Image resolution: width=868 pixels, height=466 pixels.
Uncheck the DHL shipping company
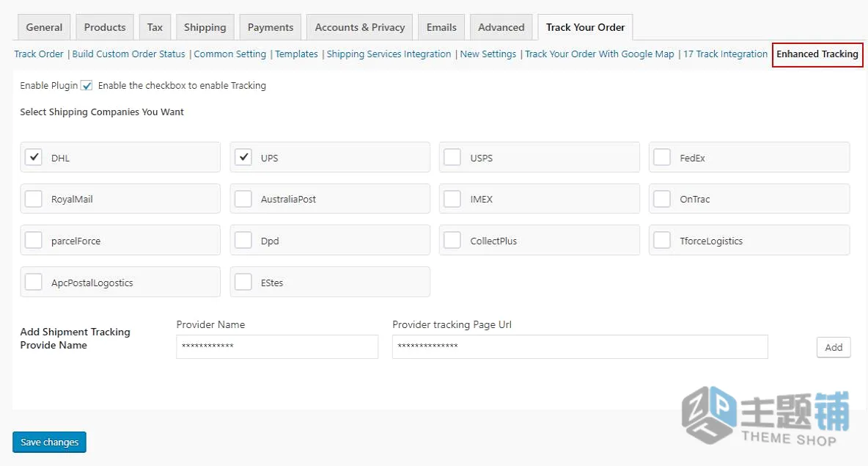tap(34, 157)
